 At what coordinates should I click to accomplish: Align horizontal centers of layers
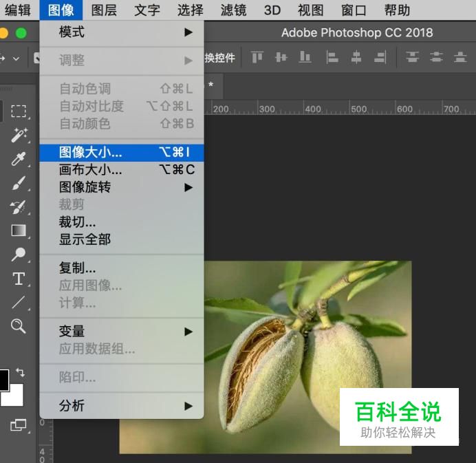click(x=356, y=57)
